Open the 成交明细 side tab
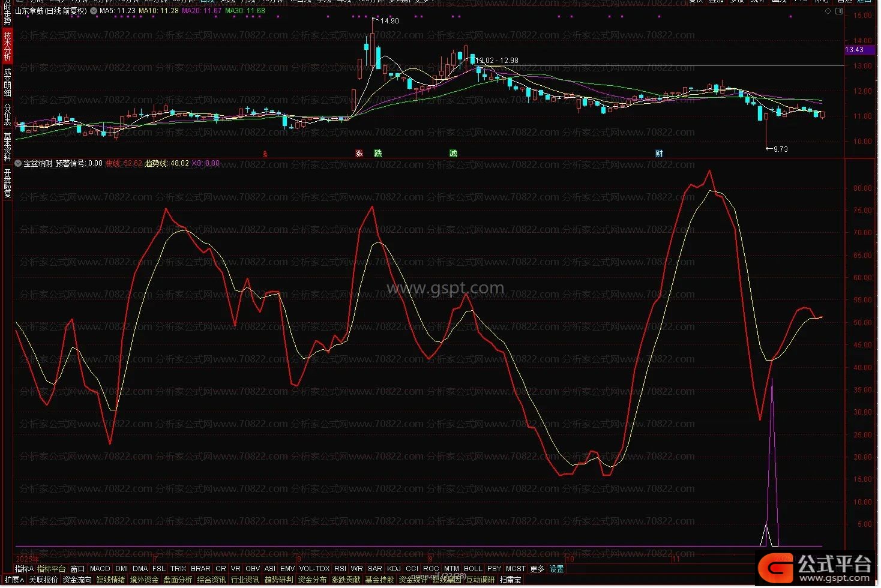The width and height of the screenshot is (881, 588). coord(7,82)
